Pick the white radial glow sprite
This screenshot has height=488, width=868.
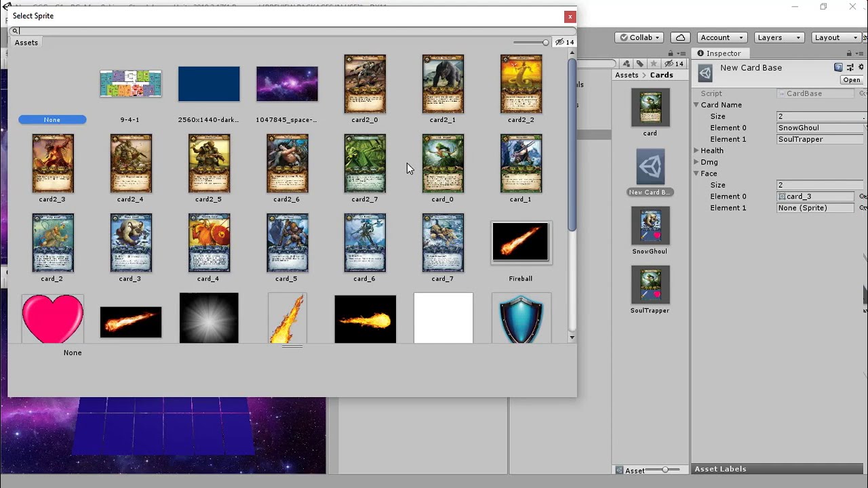[x=209, y=318]
